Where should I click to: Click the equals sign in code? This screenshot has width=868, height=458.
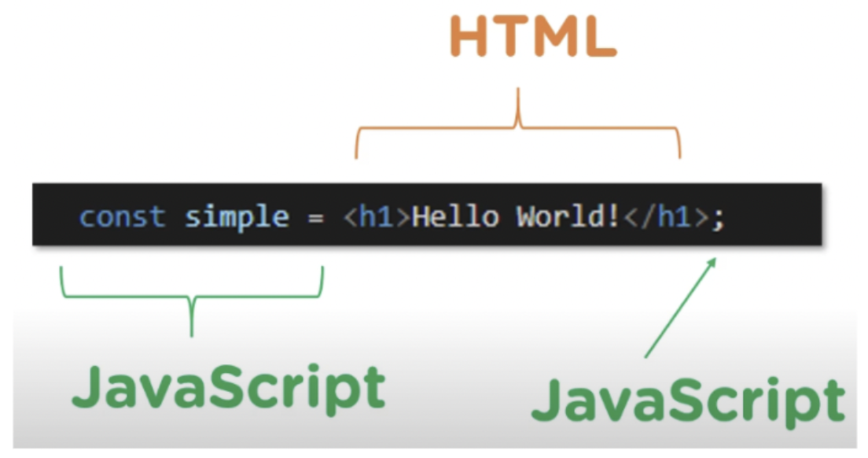pos(315,218)
